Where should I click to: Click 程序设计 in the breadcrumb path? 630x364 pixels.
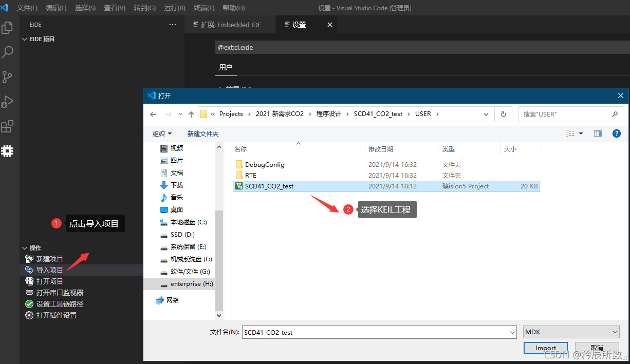pyautogui.click(x=329, y=114)
